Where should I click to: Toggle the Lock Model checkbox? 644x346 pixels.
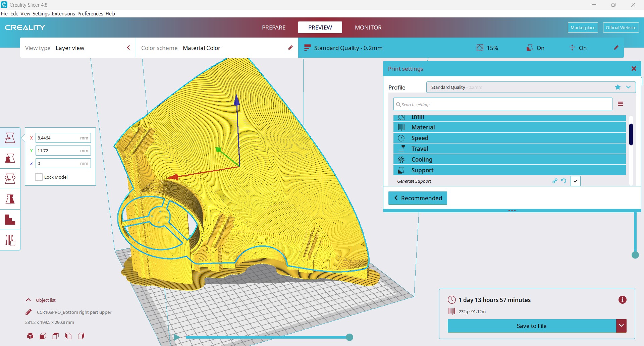tap(39, 177)
